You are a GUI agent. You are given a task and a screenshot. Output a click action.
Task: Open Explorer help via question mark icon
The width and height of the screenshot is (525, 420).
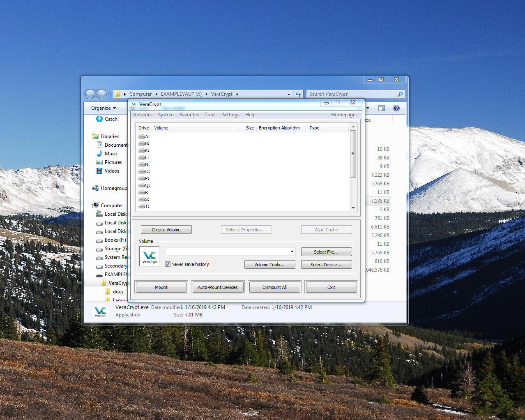click(396, 108)
